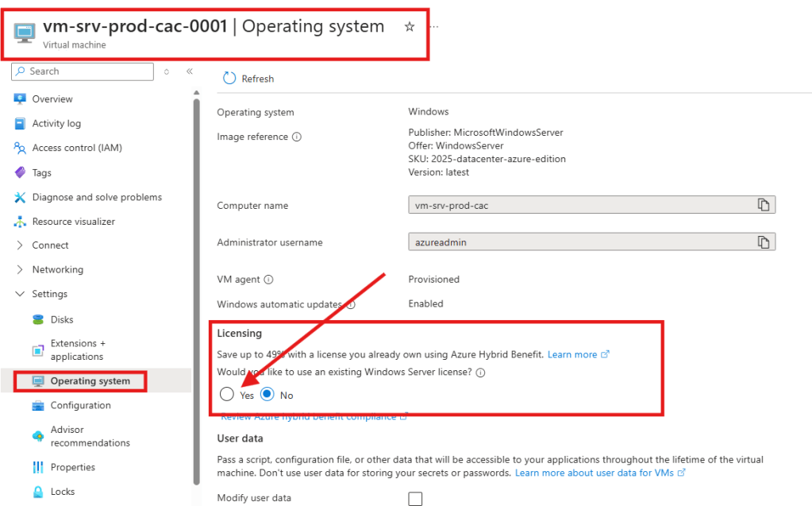
Task: Favorite this VM with the star icon
Action: pos(410,27)
